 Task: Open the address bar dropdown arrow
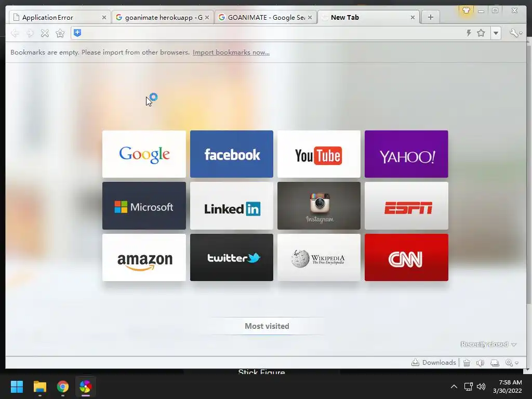496,33
